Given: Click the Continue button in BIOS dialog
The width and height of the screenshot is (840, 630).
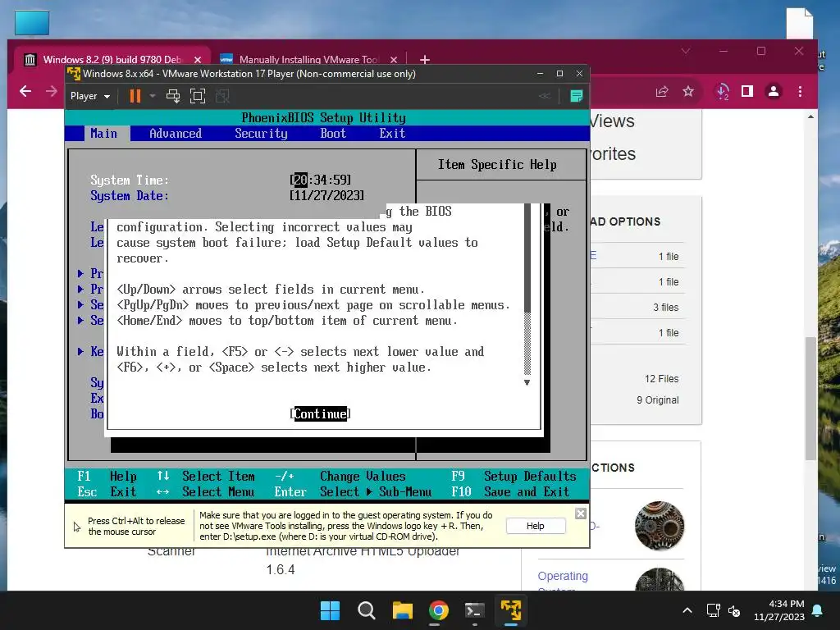Looking at the screenshot, I should [x=321, y=413].
